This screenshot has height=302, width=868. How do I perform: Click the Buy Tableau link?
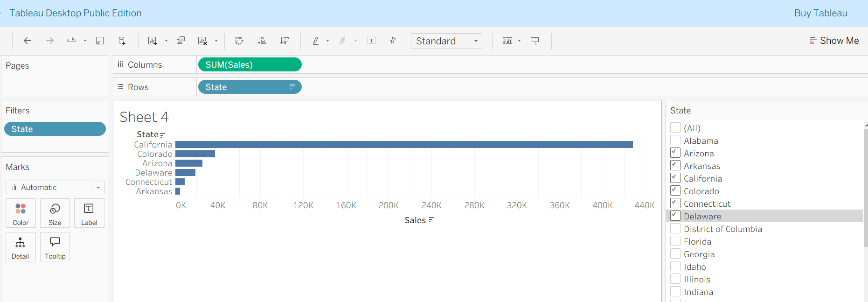(821, 13)
